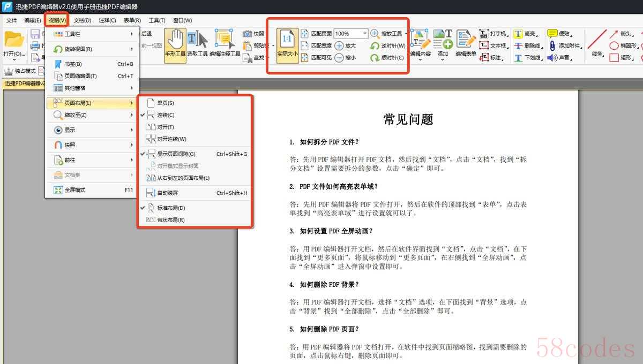This screenshot has width=643, height=364.
Task: Open the 表单(R) menu
Action: pyautogui.click(x=132, y=20)
